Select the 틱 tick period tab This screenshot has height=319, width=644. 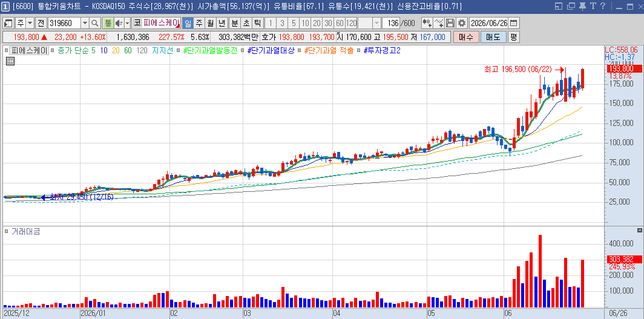tap(257, 23)
